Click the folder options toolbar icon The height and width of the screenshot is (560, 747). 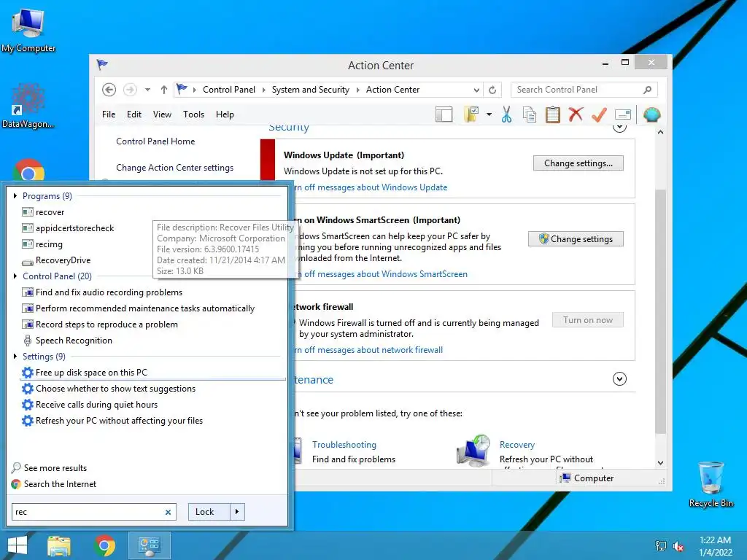coord(471,114)
